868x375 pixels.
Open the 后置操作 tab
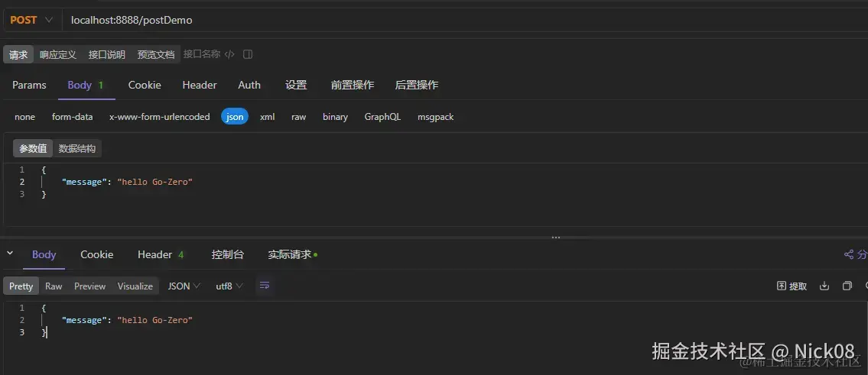coord(417,86)
